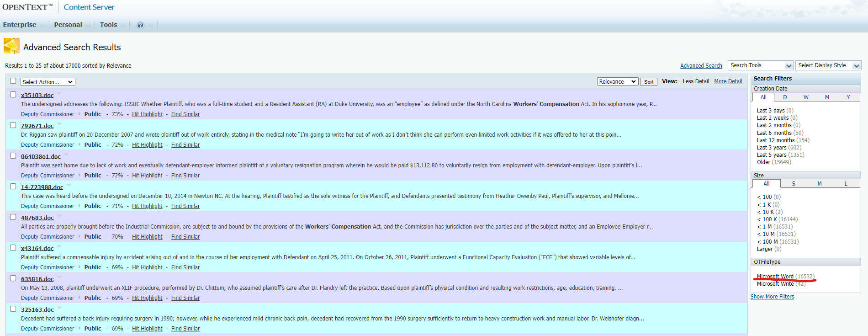Viewport: 868px width, 336px height.
Task: Open function menu arrow next to 635816.doc
Action: [59, 277]
